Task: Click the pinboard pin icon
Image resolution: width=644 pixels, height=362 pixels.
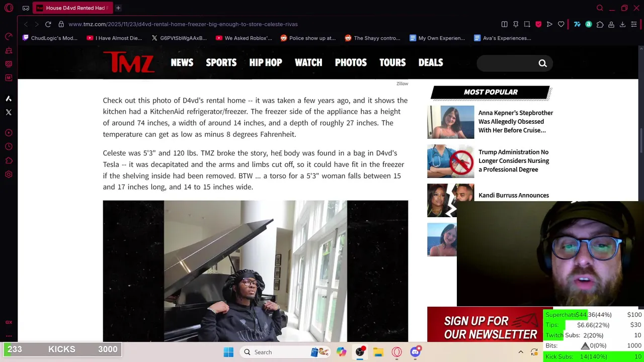Action: tap(516, 24)
